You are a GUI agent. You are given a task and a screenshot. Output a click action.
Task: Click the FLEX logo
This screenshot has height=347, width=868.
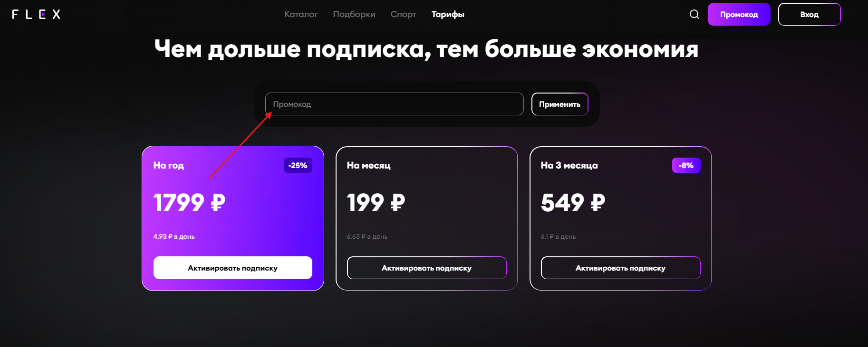point(36,14)
